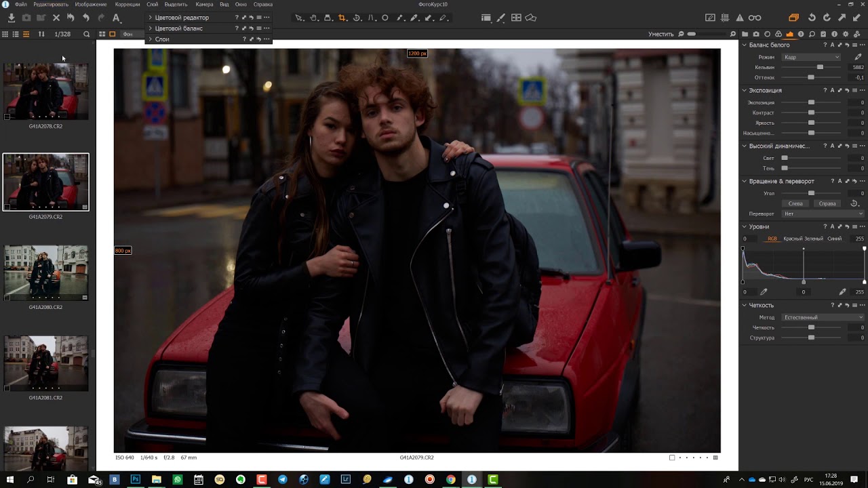This screenshot has width=868, height=488.
Task: Collapse the Высокий динамический panel
Action: tap(744, 146)
